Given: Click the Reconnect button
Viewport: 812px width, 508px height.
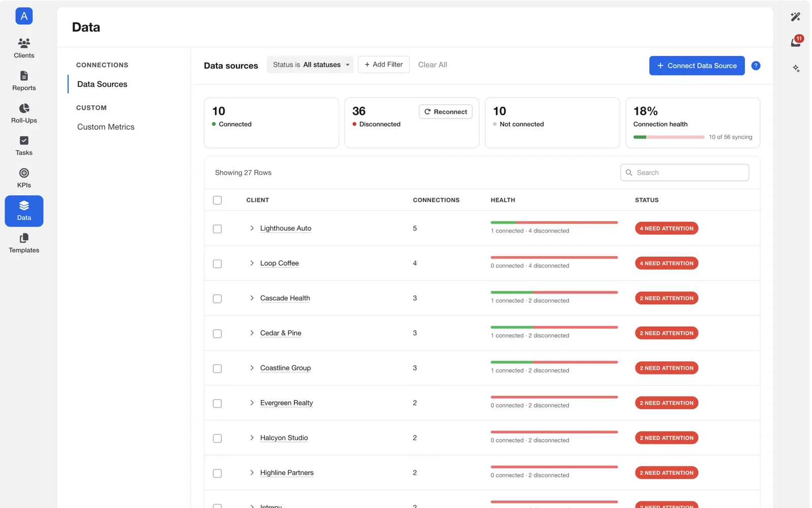Looking at the screenshot, I should coord(446,112).
